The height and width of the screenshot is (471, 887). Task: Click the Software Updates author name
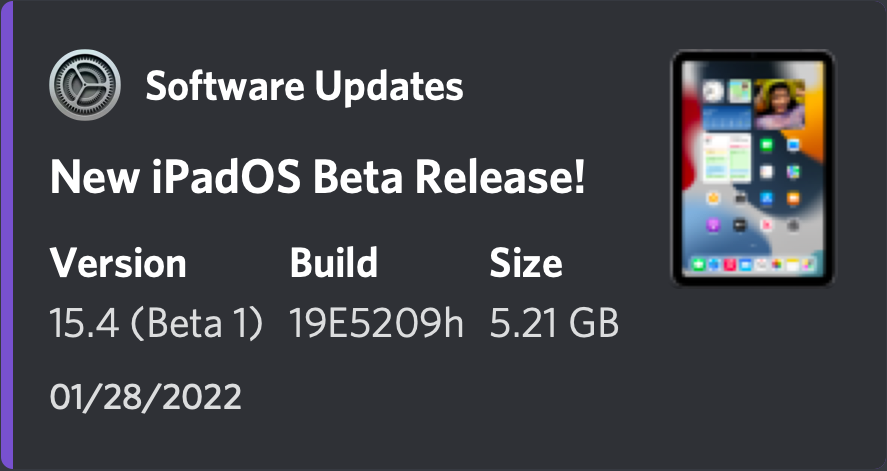(x=304, y=87)
